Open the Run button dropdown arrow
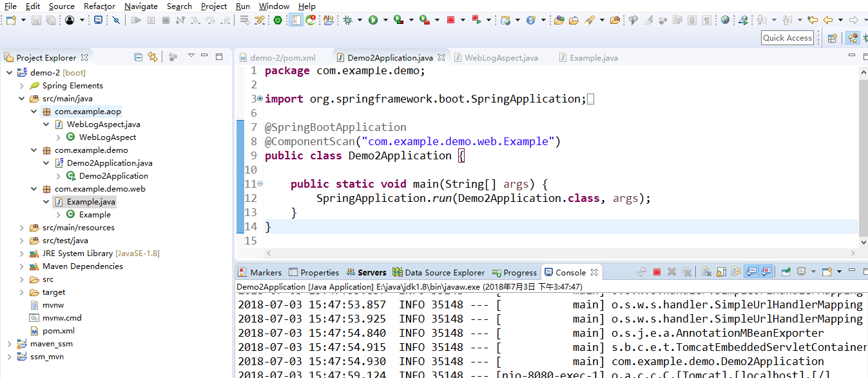 (x=385, y=20)
